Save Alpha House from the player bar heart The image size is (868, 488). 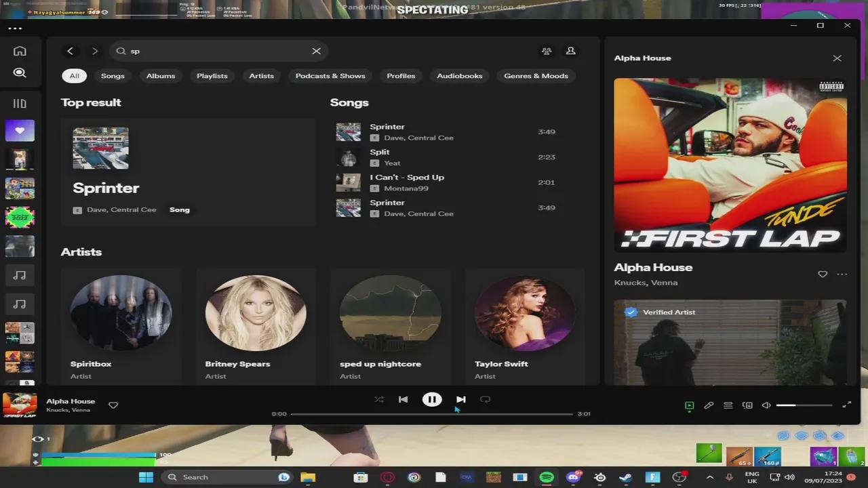coord(113,405)
